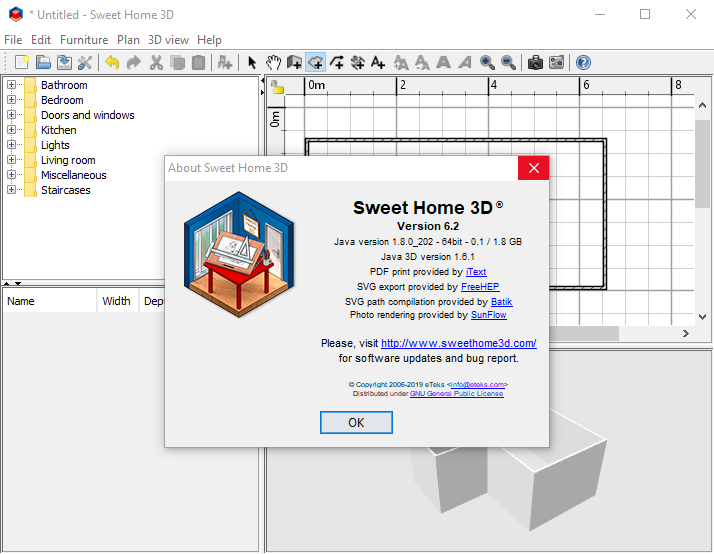Sort furniture list by Name column

click(50, 301)
